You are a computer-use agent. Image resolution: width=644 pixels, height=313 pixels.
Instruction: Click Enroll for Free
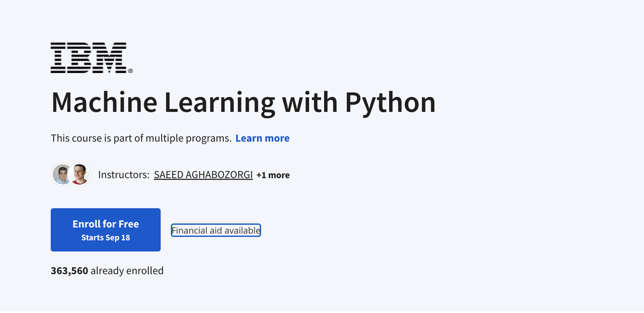[105, 229]
